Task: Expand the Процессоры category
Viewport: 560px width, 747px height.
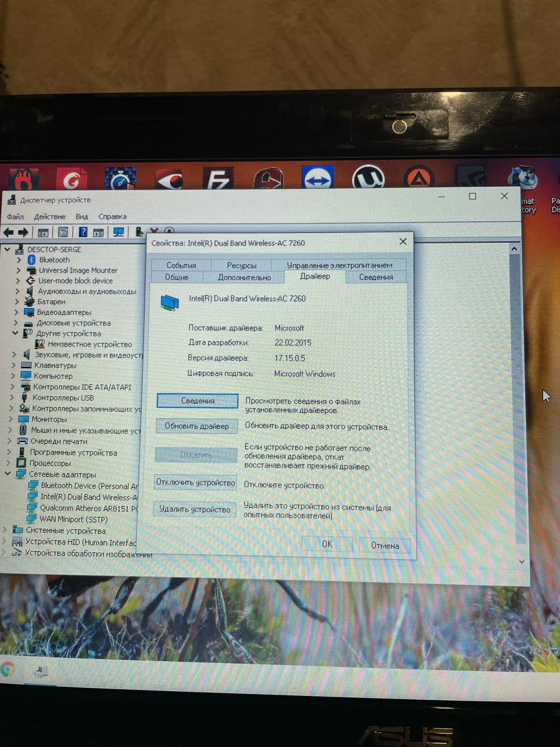Action: pos(9,463)
